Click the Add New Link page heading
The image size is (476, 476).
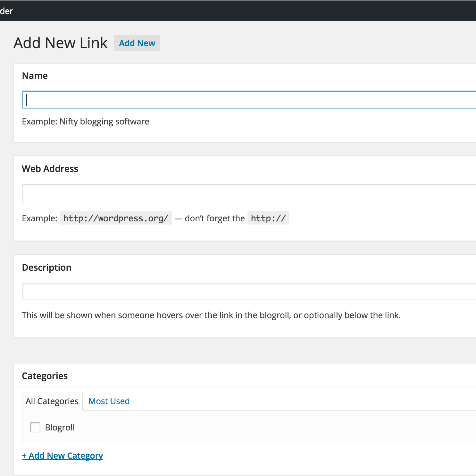click(60, 43)
